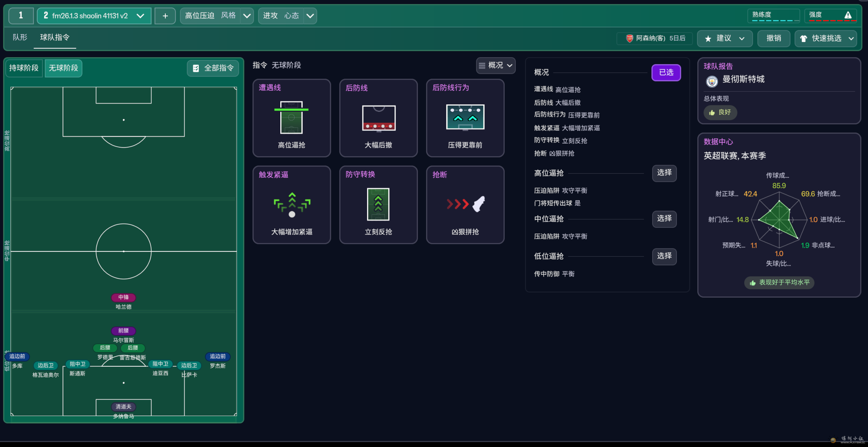This screenshot has width=868, height=447.
Task: Select tactic slot tab 1
Action: 21,16
